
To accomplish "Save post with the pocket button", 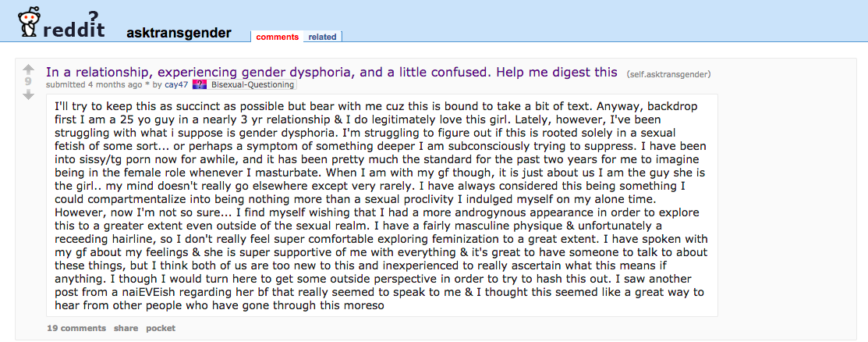I will pyautogui.click(x=161, y=328).
